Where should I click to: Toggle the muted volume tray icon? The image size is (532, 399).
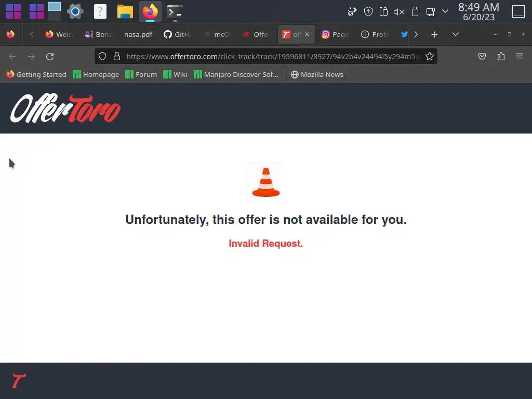399,12
